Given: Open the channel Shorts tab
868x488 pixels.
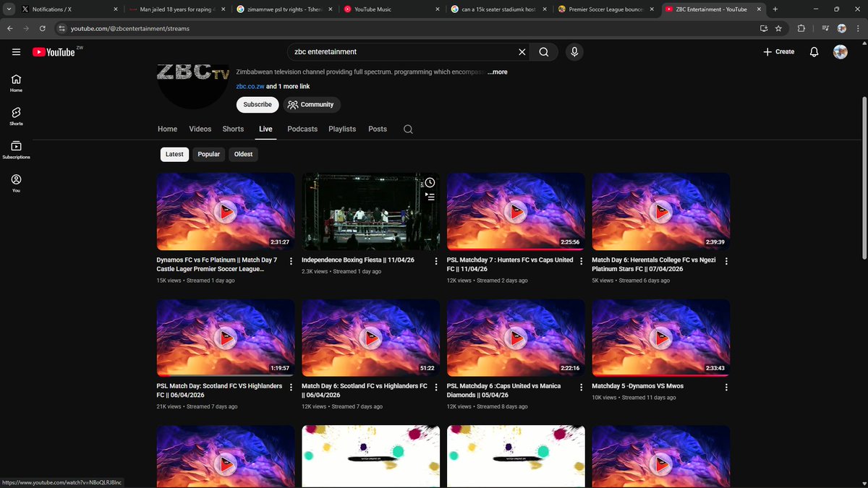Looking at the screenshot, I should click(x=233, y=129).
